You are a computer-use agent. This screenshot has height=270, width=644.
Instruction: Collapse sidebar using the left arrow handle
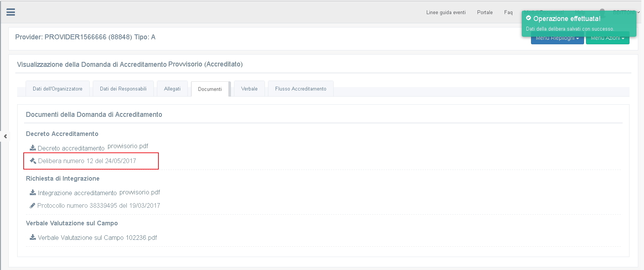click(5, 136)
